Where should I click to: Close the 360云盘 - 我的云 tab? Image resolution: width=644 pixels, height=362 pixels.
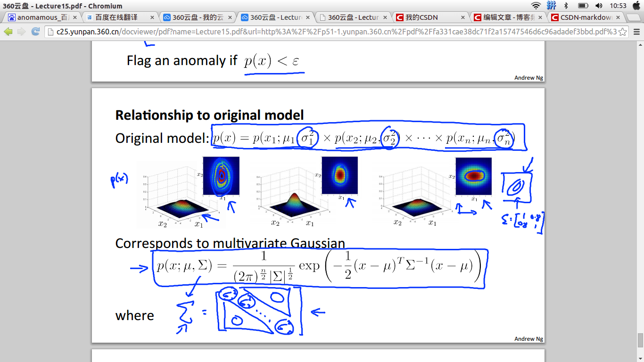coord(230,17)
